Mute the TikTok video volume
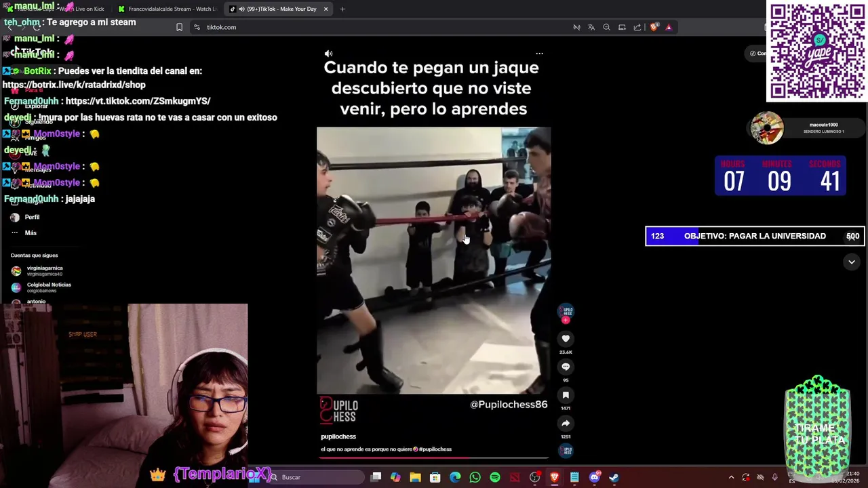Image resolution: width=868 pixels, height=488 pixels. (x=328, y=54)
